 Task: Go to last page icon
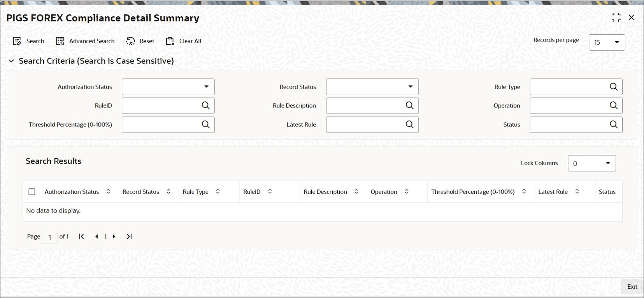pyautogui.click(x=129, y=237)
